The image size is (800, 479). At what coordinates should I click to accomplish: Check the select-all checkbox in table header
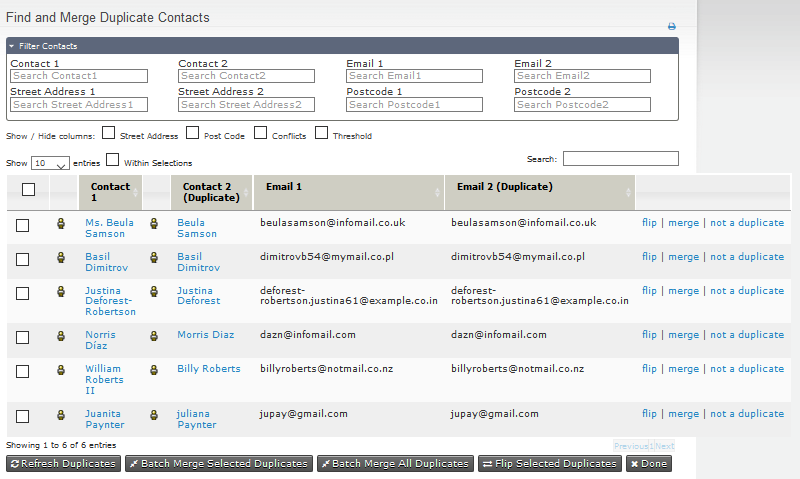point(28,189)
